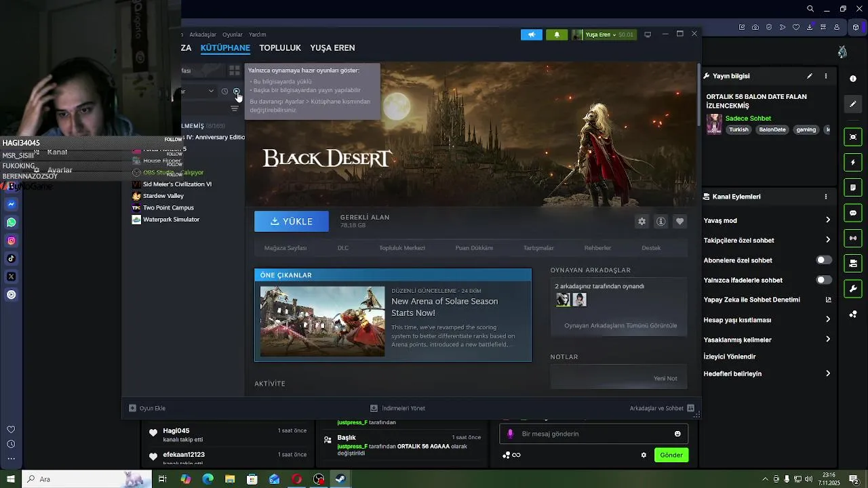This screenshot has height=488, width=868.
Task: Click Oyun Ekle at Steam bottom
Action: coord(147,408)
